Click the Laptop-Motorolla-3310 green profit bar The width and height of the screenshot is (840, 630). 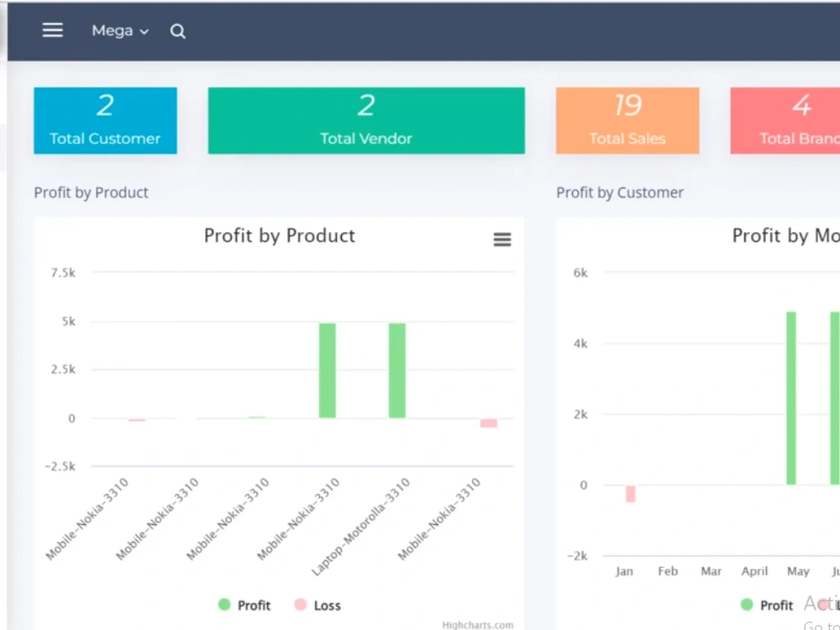[x=397, y=370]
